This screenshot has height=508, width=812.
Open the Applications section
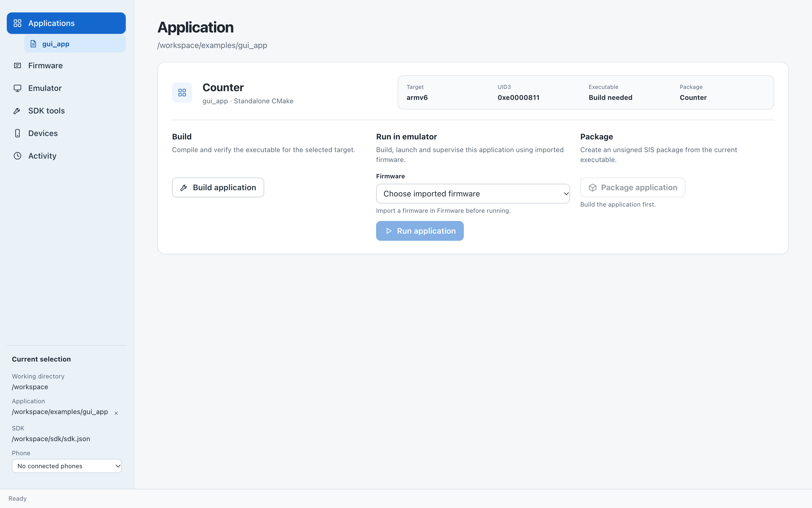point(66,23)
